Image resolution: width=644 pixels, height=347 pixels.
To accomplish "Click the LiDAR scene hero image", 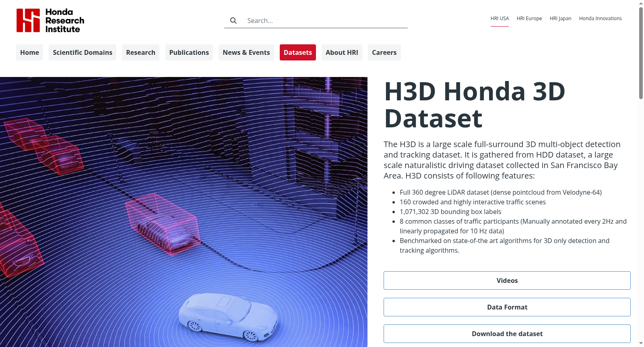I will point(184,212).
